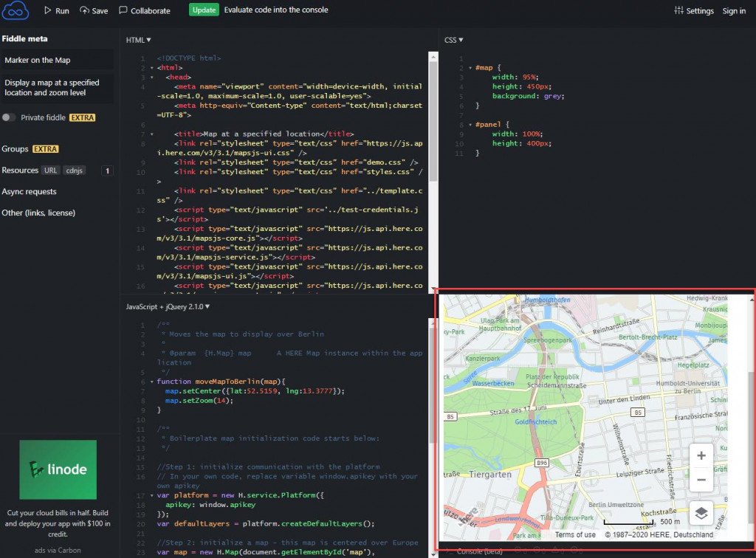Click the Settings sliders icon
Image resolution: width=756 pixels, height=558 pixels.
(679, 10)
